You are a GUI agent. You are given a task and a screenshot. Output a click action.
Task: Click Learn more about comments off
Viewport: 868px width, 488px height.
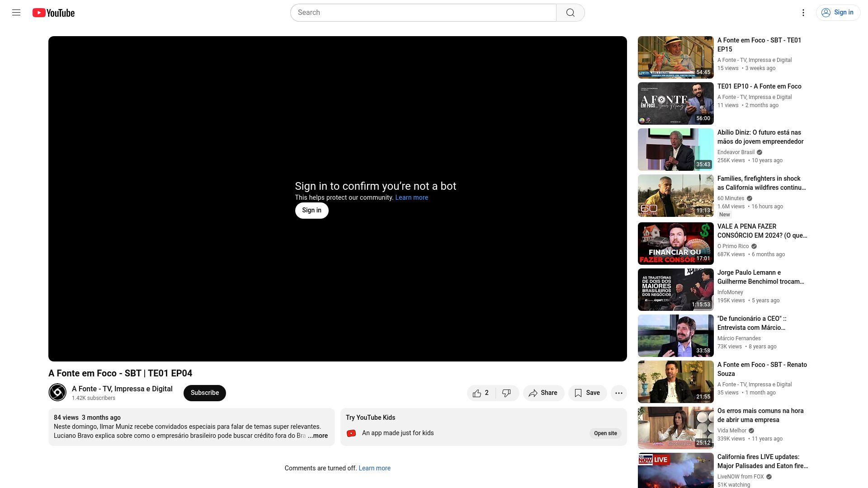[374, 468]
